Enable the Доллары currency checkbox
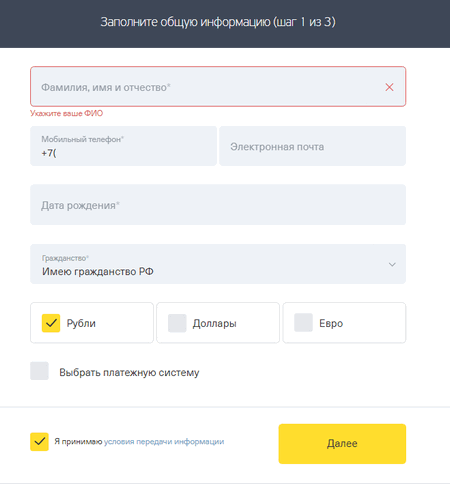 177,323
